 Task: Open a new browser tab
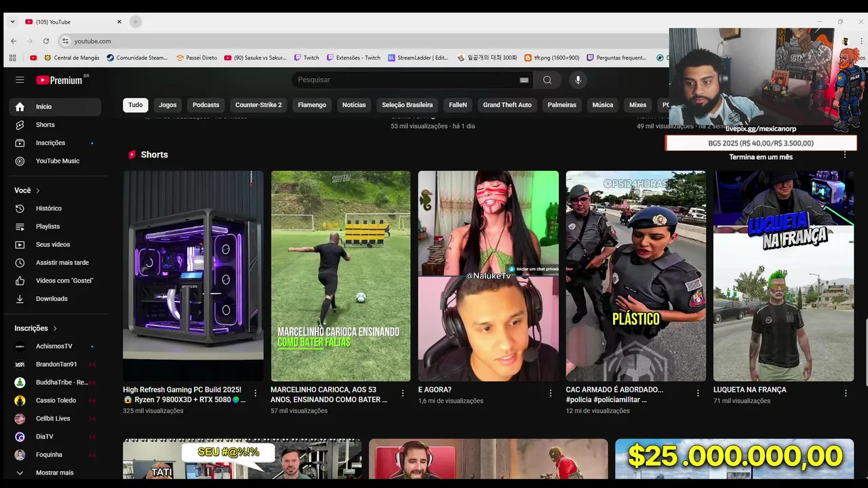[136, 22]
